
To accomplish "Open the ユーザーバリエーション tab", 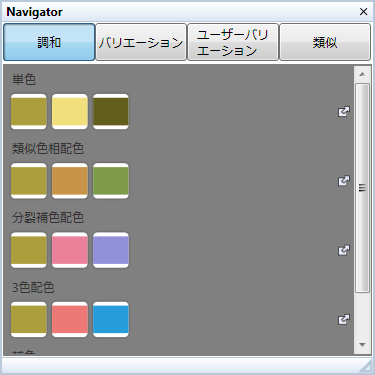I will pyautogui.click(x=233, y=42).
